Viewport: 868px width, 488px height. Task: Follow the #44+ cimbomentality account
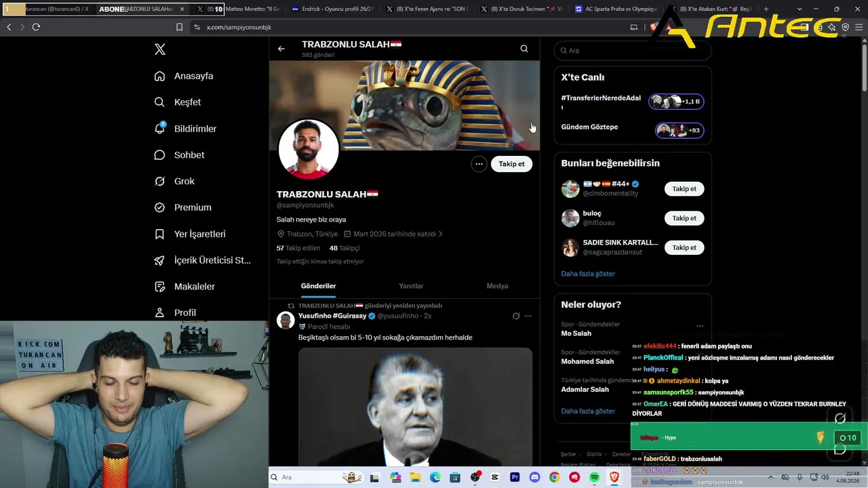click(684, 189)
